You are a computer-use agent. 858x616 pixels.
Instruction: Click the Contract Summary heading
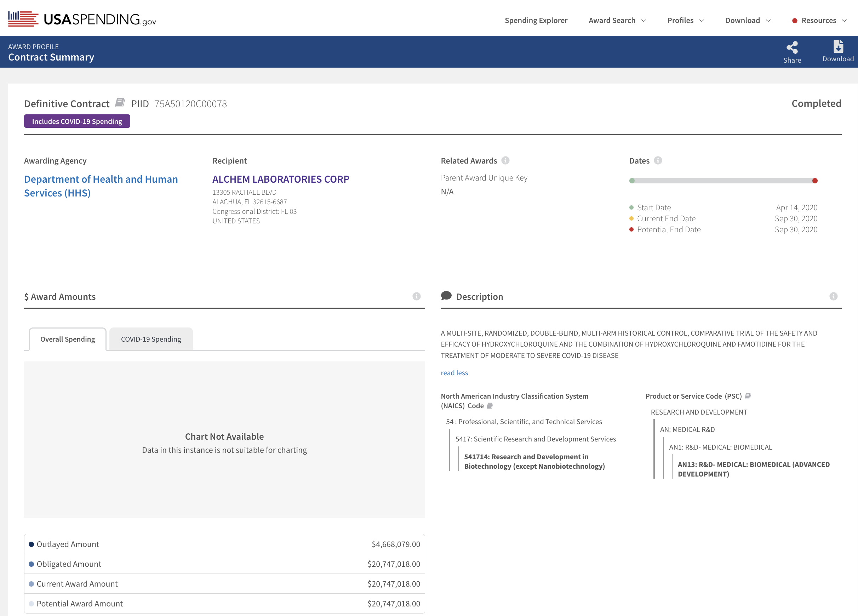[x=51, y=57]
